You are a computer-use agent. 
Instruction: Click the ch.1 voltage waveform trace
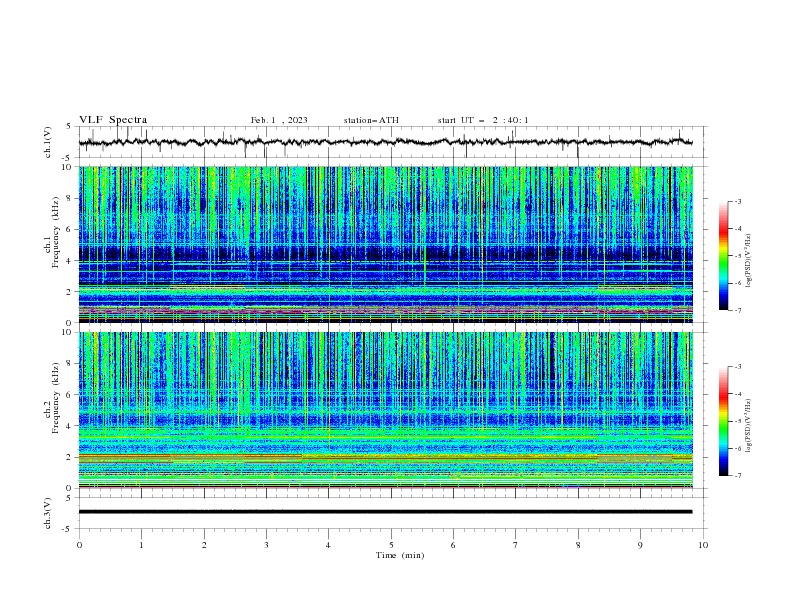click(x=385, y=142)
